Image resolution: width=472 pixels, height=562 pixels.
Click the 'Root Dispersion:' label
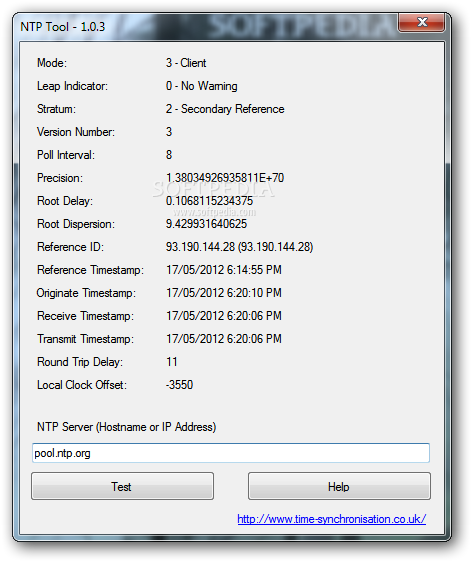tap(76, 224)
